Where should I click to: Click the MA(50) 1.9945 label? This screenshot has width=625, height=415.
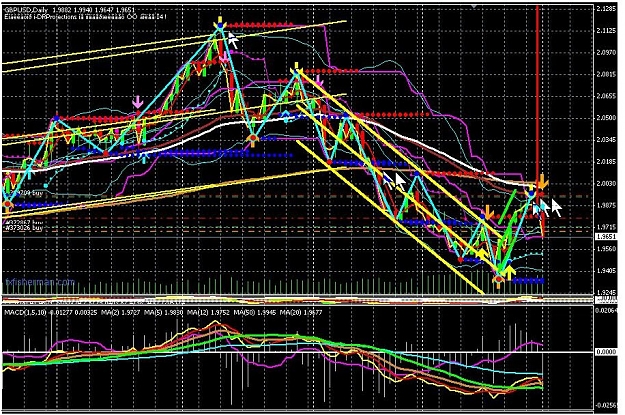coord(256,313)
